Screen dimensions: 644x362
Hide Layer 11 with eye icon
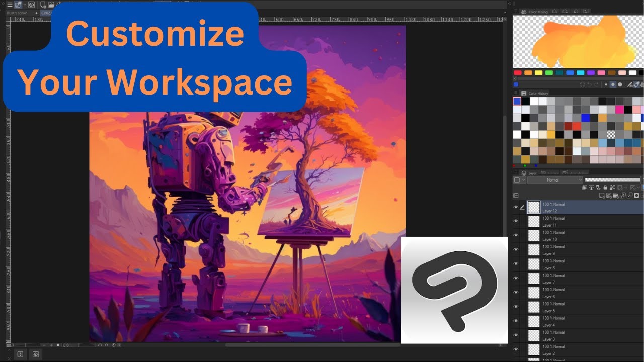[516, 221]
